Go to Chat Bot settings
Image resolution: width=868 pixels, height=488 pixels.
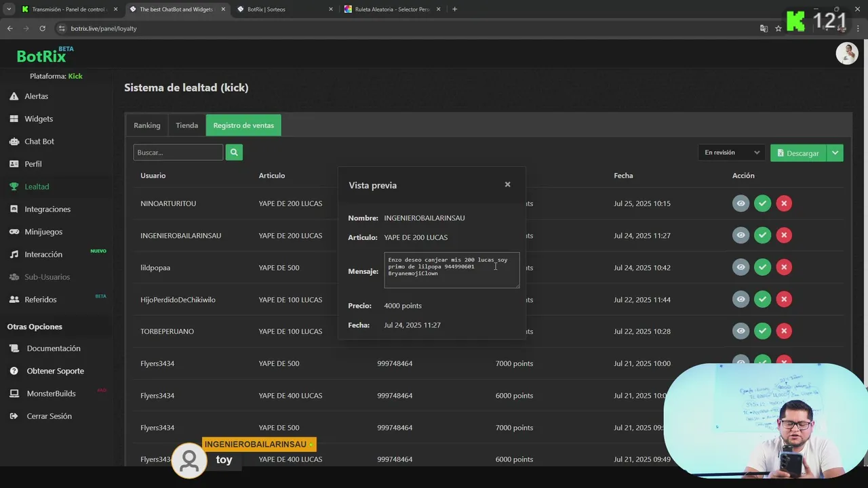click(39, 142)
